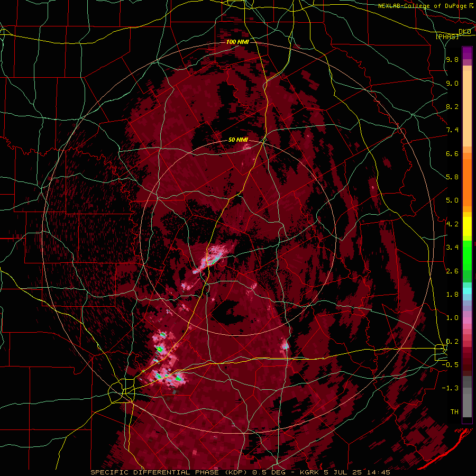
Task: Click the 1.0 scale value
Action: [x=452, y=317]
